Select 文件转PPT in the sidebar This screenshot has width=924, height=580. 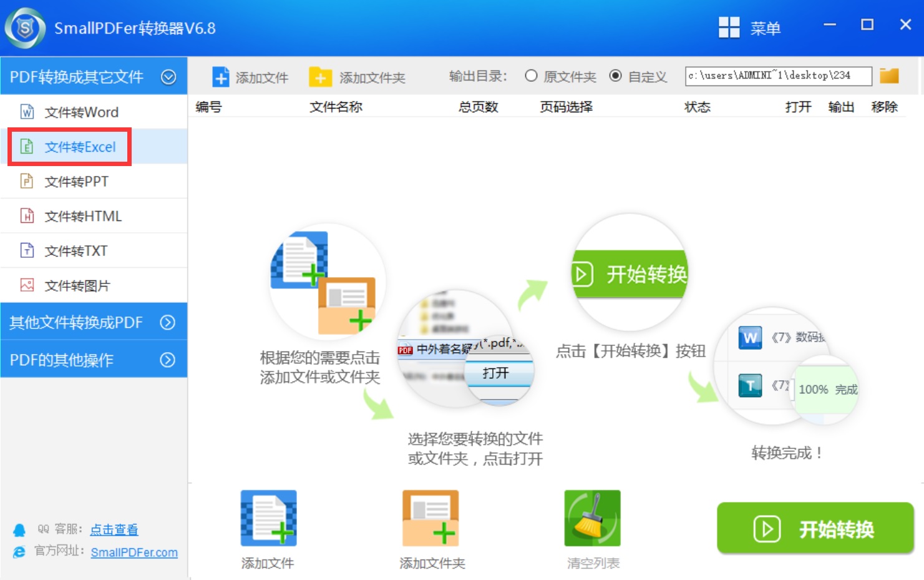[x=76, y=182]
